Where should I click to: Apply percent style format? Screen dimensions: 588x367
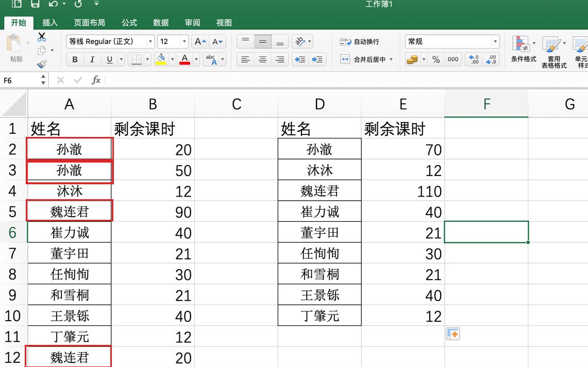(436, 60)
